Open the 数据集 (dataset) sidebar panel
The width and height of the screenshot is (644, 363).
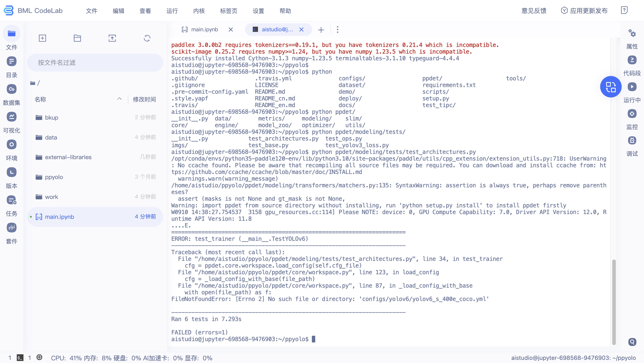click(11, 89)
